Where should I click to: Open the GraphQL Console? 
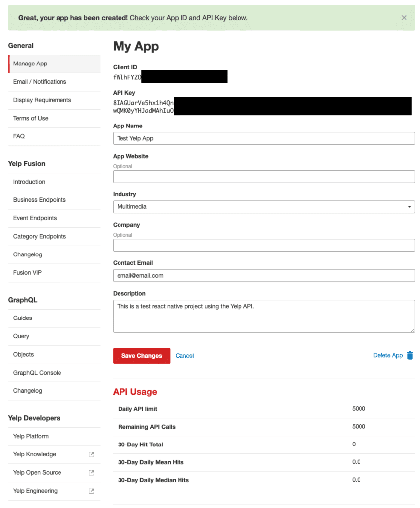(x=36, y=373)
